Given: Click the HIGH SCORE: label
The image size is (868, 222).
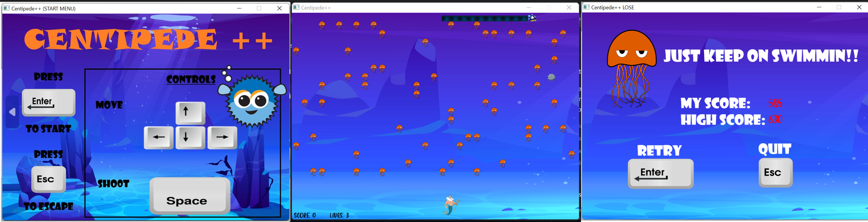Looking at the screenshot, I should [x=723, y=120].
